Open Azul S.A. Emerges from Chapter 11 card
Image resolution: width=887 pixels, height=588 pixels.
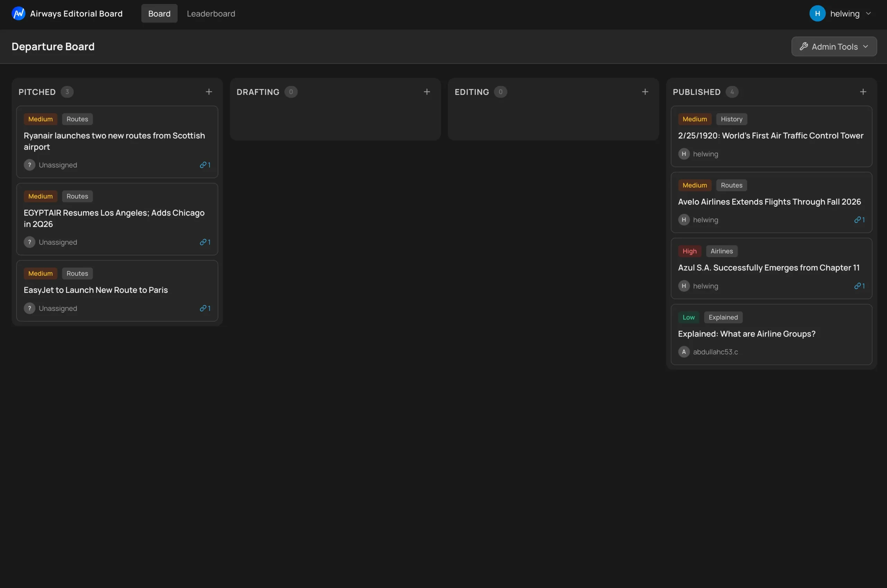pos(771,269)
